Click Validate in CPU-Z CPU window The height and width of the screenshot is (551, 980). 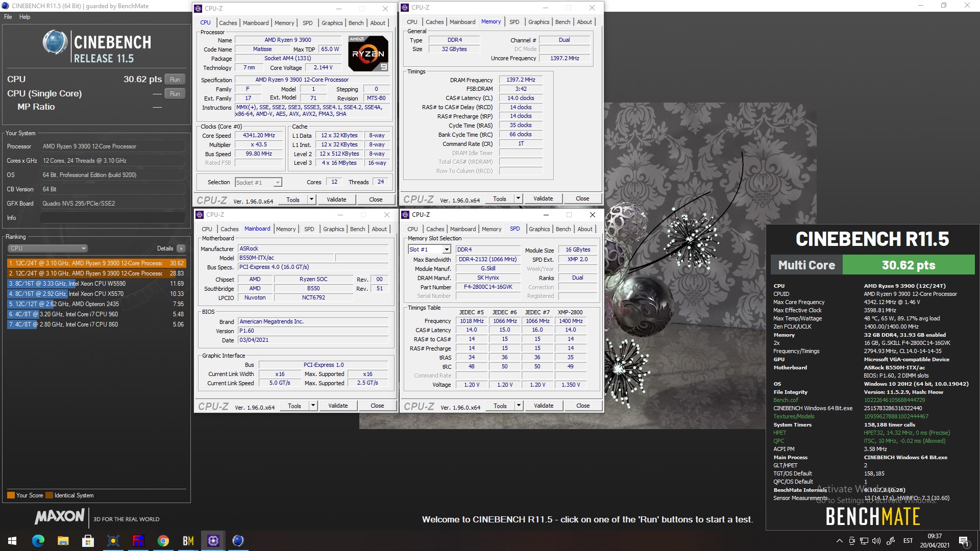[x=336, y=199]
